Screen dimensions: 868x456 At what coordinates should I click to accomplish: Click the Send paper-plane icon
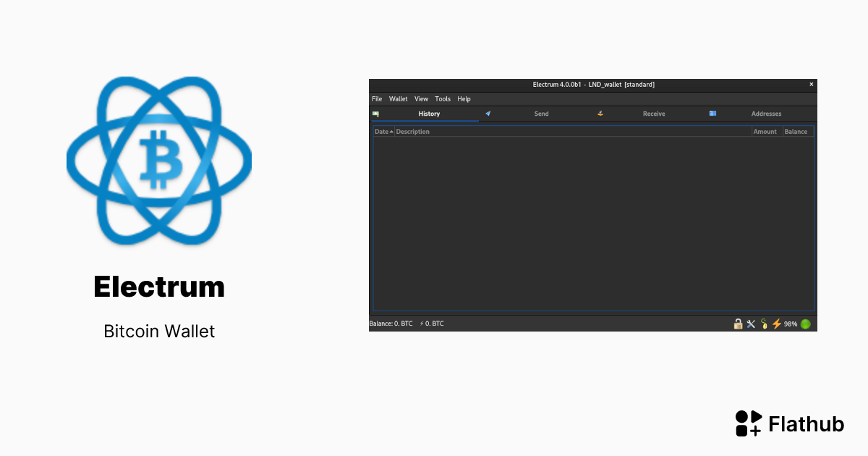pos(488,114)
